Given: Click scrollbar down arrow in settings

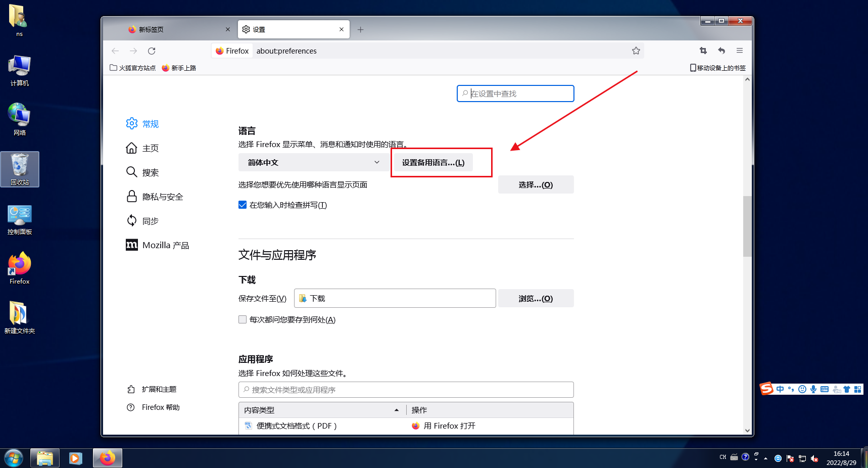Looking at the screenshot, I should [x=747, y=431].
